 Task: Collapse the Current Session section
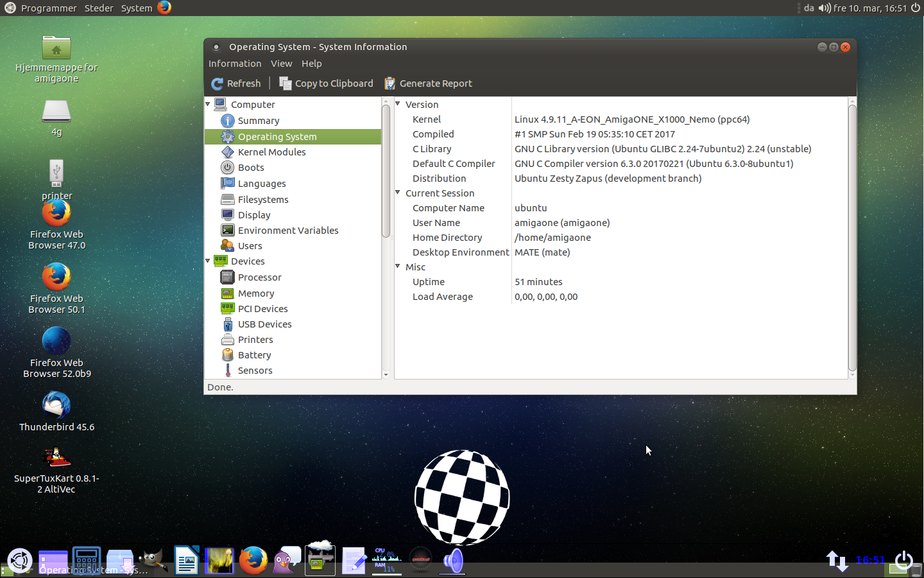398,193
